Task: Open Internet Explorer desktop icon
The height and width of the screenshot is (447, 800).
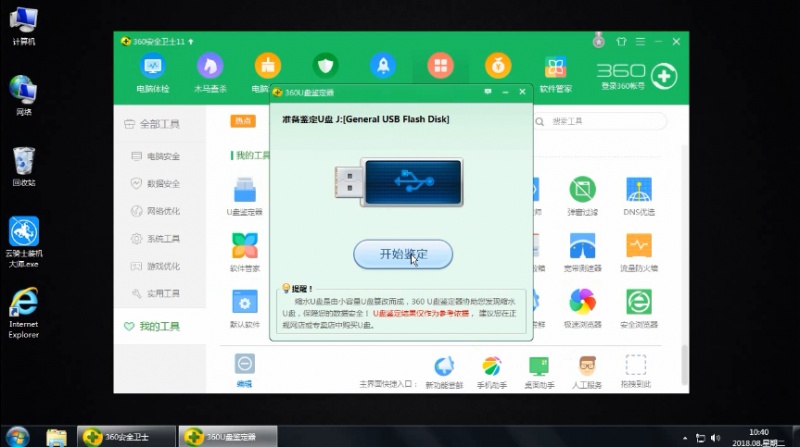Action: point(23,313)
